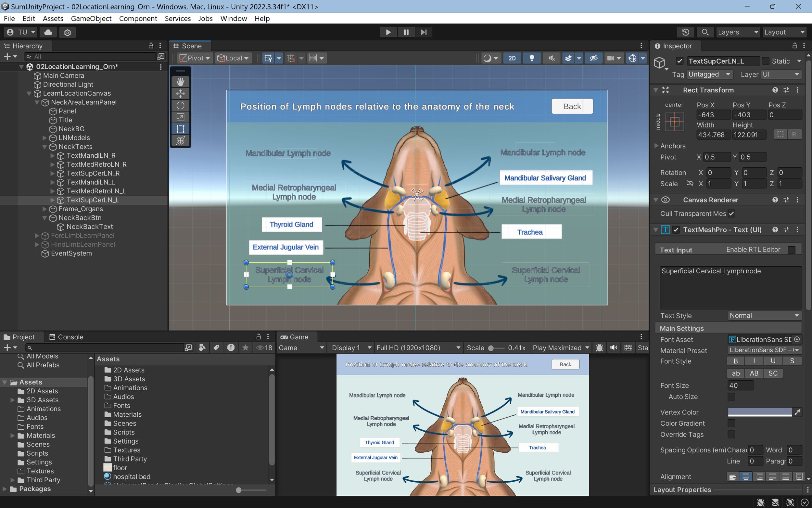Select the Rotate tool in Scene
This screenshot has height=508, width=812.
[180, 105]
